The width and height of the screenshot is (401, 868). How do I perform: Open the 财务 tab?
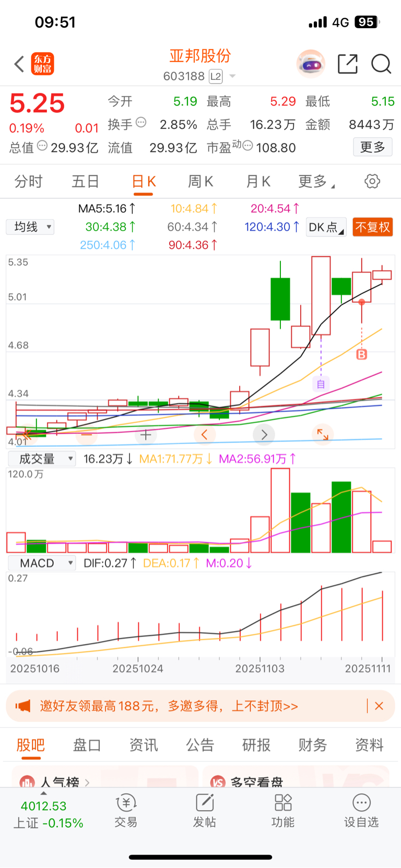click(313, 745)
